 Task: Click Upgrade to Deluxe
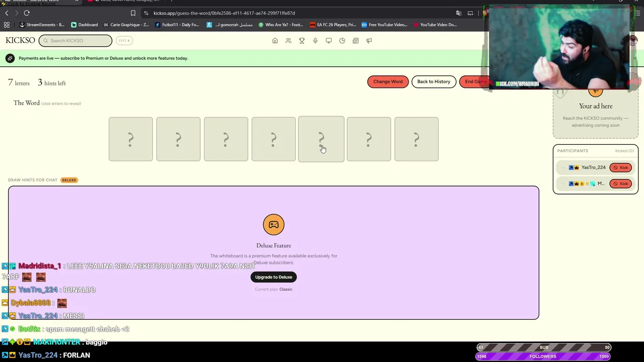coord(274,277)
